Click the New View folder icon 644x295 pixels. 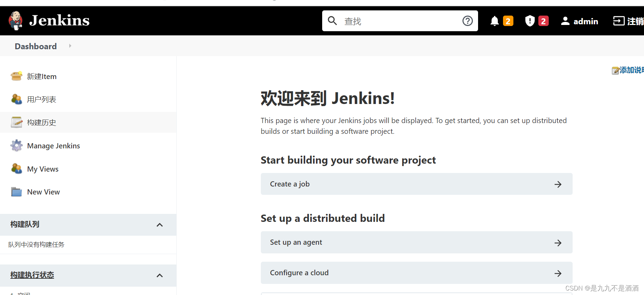click(16, 192)
